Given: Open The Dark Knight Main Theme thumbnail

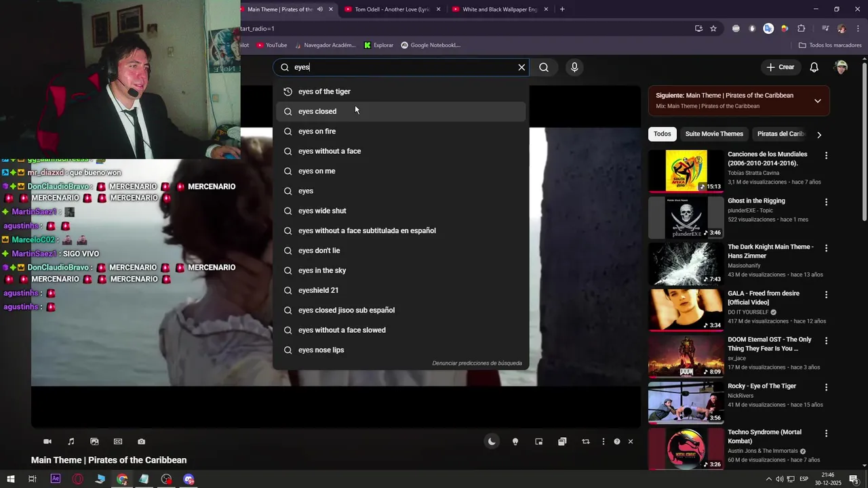Looking at the screenshot, I should pyautogui.click(x=686, y=264).
